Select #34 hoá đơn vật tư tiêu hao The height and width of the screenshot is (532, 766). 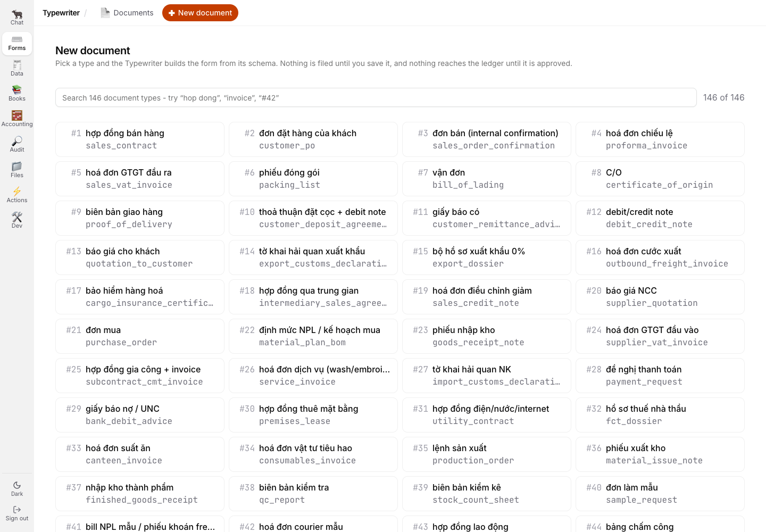pos(313,454)
